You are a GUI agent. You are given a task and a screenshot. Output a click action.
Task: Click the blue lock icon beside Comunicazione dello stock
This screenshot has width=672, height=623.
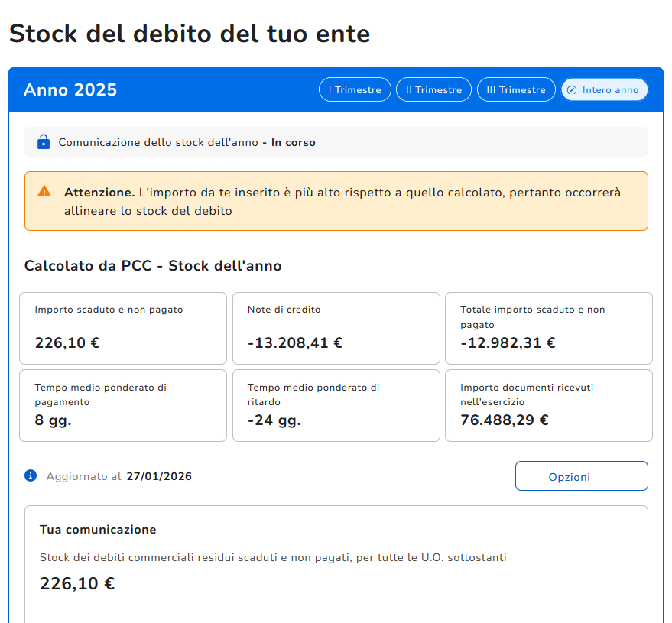pyautogui.click(x=44, y=142)
